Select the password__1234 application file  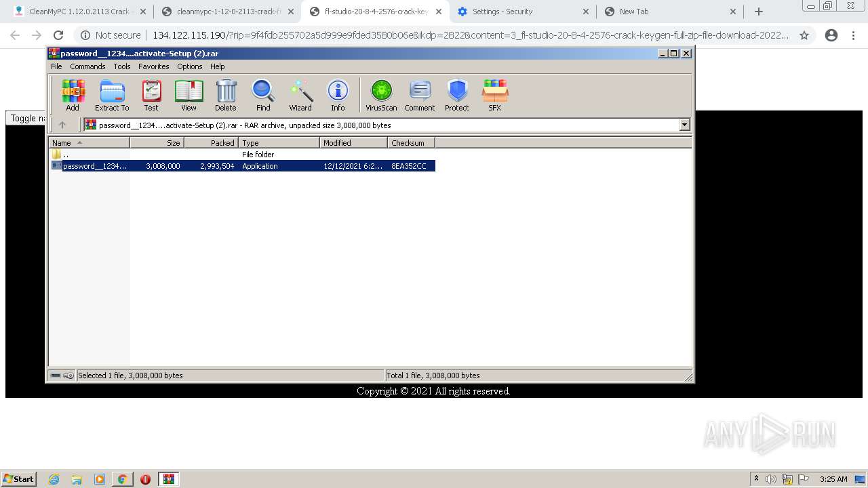point(242,166)
